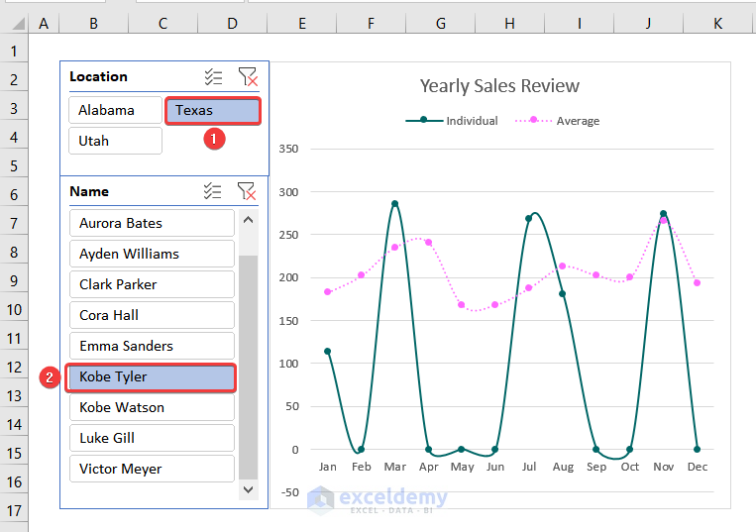Viewport: 756px width, 532px height.
Task: Click the Nov label on horizontal axis
Action: (x=664, y=467)
